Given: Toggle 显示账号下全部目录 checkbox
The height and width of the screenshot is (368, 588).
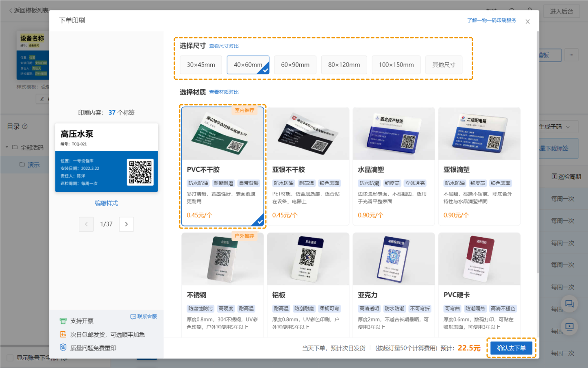Looking at the screenshot, I should [10, 358].
